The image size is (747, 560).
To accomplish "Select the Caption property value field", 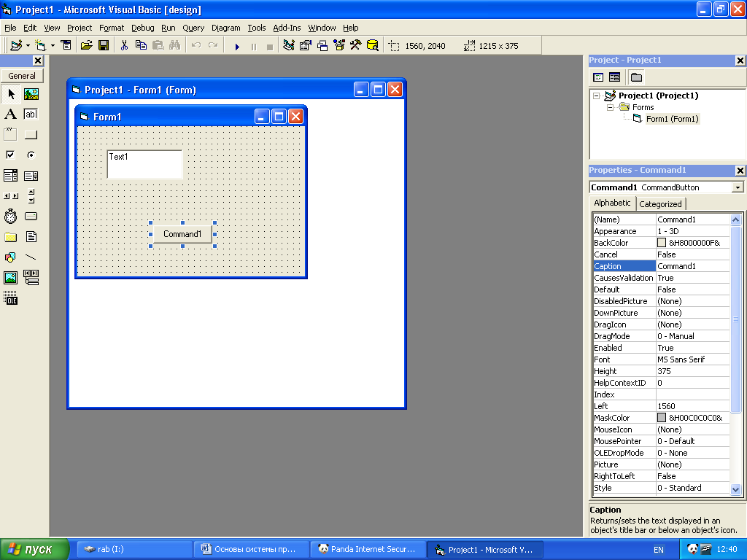I will click(693, 266).
